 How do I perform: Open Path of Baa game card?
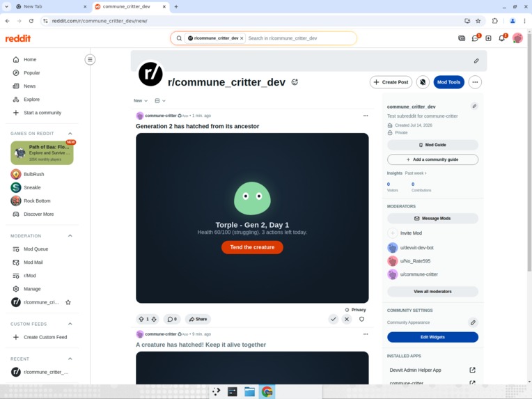[x=42, y=153]
